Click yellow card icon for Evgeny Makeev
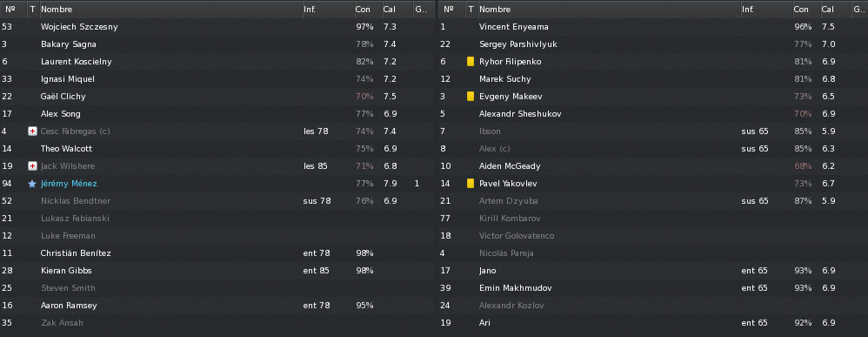 coord(471,97)
